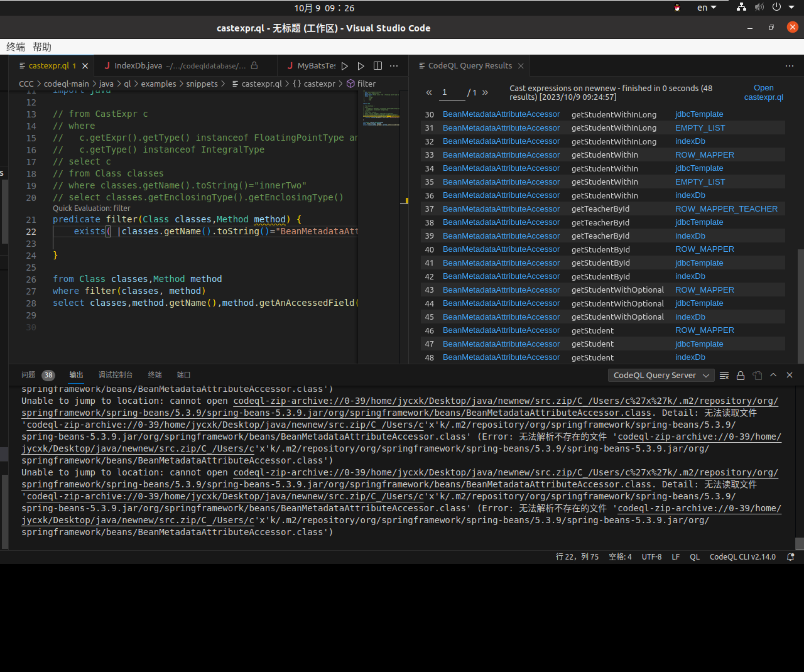This screenshot has height=672, width=804.
Task: Open BeanMetadataAttributeAccessor link in row 30
Action: (x=501, y=114)
